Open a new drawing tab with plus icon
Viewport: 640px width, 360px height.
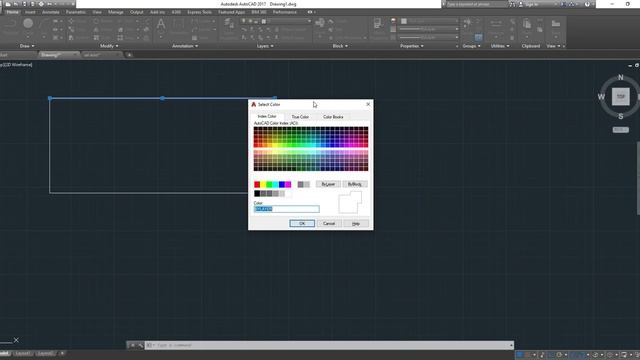pos(129,55)
